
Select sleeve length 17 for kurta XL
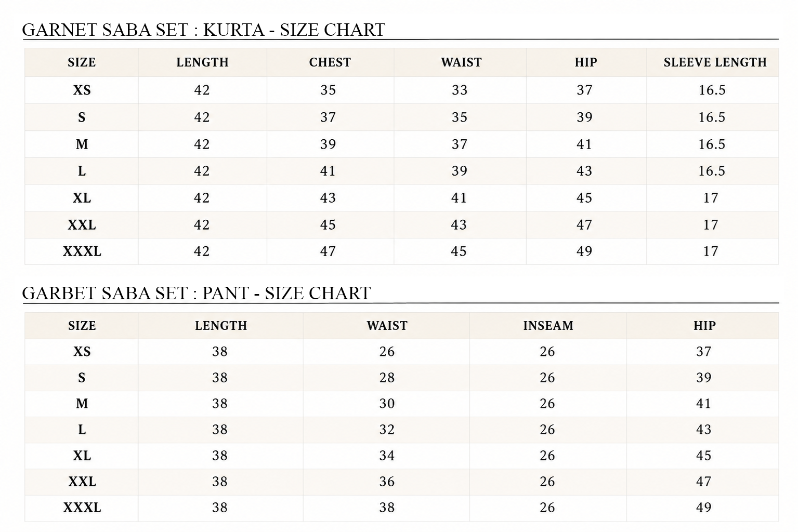click(711, 198)
